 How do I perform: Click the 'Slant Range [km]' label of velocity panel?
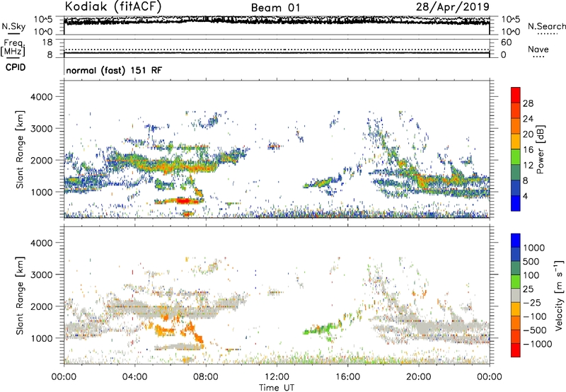pyautogui.click(x=20, y=296)
